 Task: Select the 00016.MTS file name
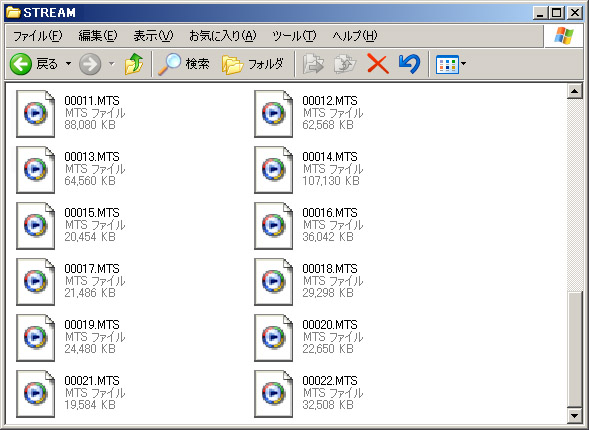click(x=330, y=213)
